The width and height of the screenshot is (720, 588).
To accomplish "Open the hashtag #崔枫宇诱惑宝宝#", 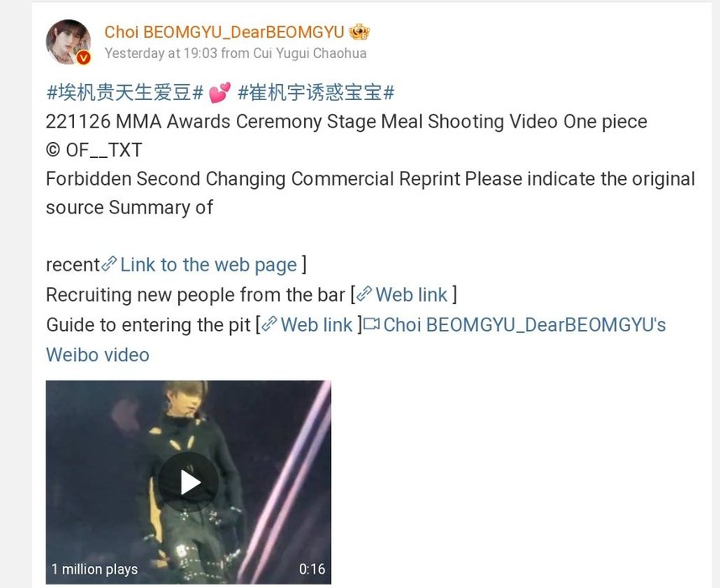I will point(317,92).
